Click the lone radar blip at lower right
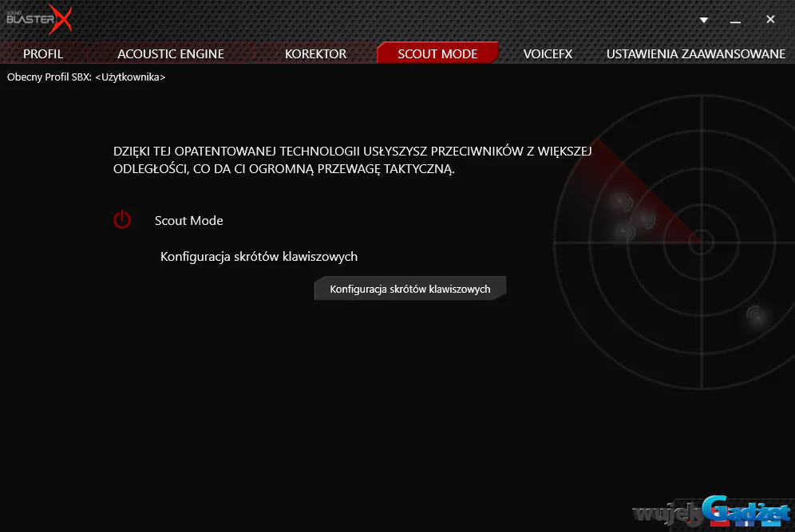Image resolution: width=795 pixels, height=532 pixels. point(756,314)
